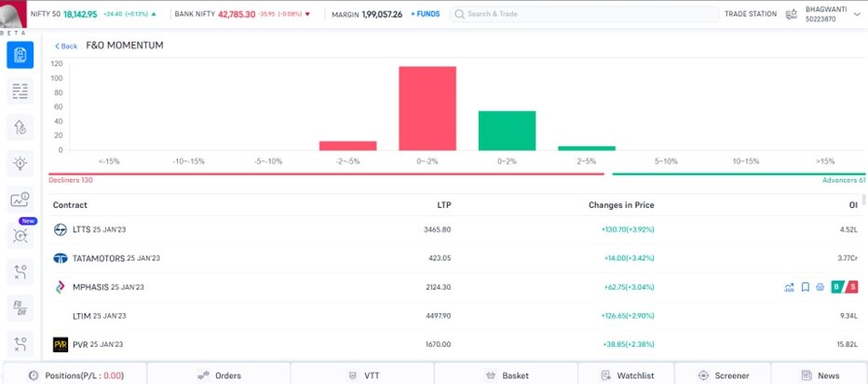This screenshot has height=384, width=868.
Task: Click PVR open interest 15.82L
Action: click(x=848, y=345)
